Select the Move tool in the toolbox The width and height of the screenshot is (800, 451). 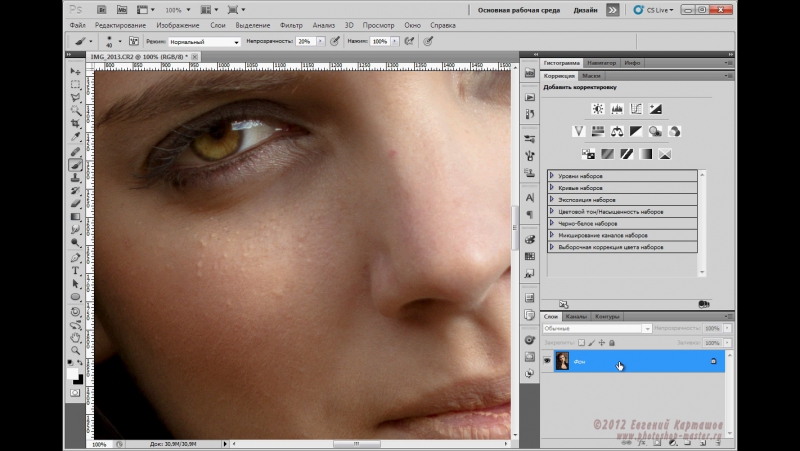point(75,72)
